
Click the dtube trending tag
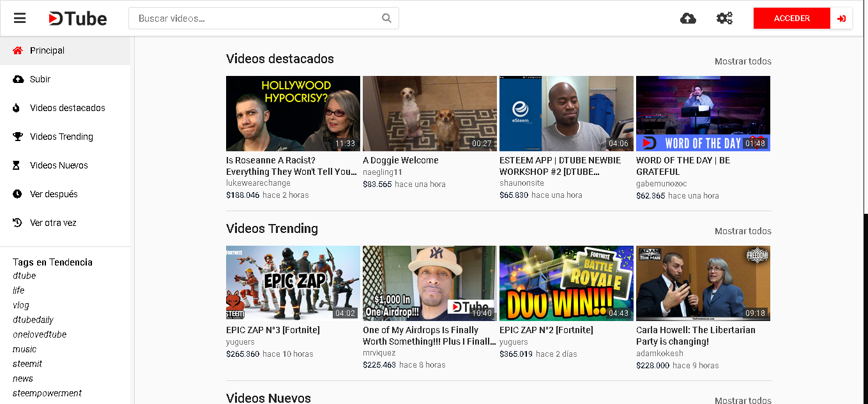(x=24, y=276)
